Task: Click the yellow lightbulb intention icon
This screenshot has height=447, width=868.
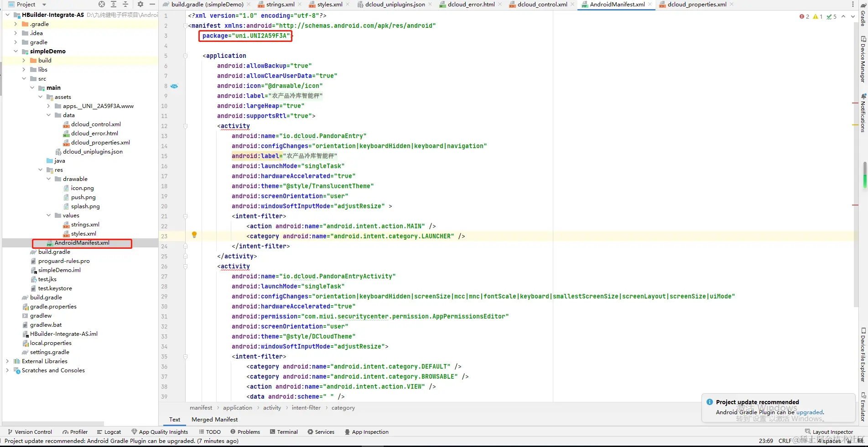Action: click(x=194, y=235)
